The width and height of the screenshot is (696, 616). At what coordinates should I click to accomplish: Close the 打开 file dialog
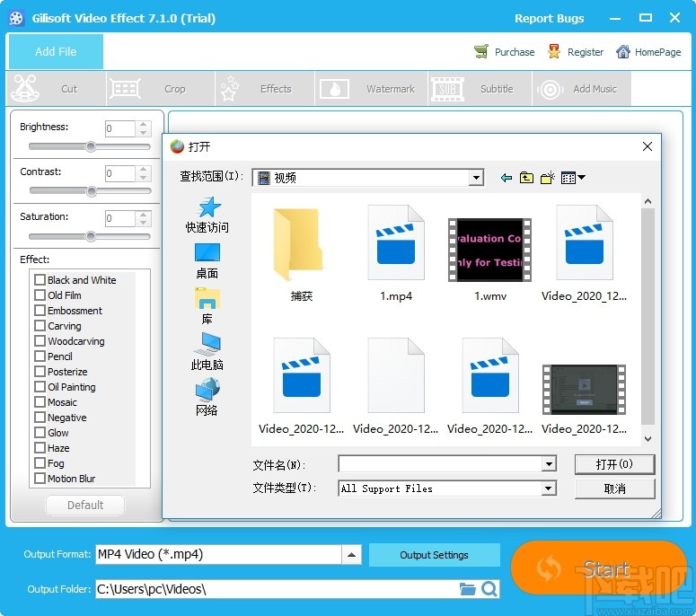(648, 146)
